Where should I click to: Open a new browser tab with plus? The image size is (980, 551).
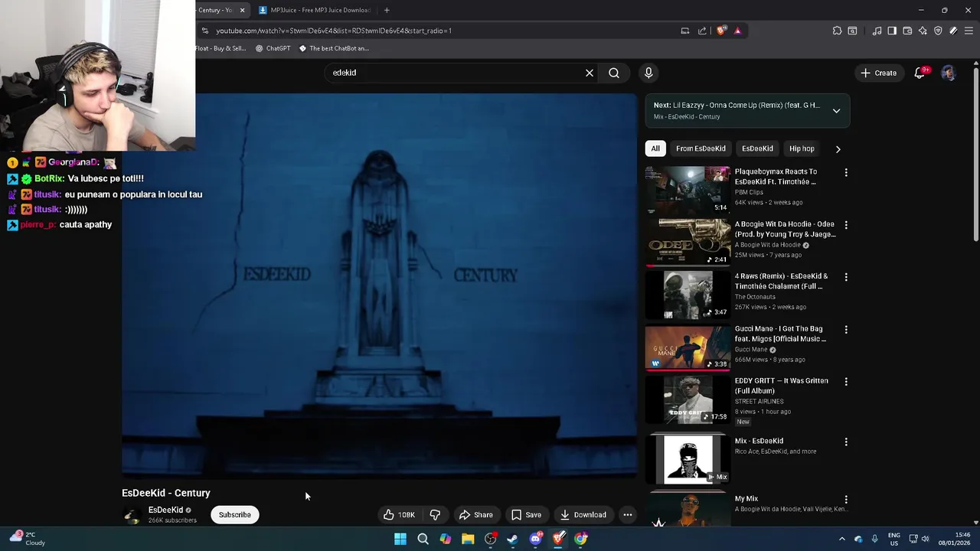coord(387,10)
